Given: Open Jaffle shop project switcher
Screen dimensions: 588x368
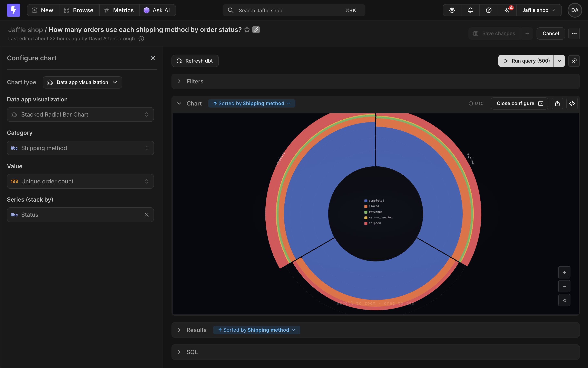Looking at the screenshot, I should coord(539,10).
